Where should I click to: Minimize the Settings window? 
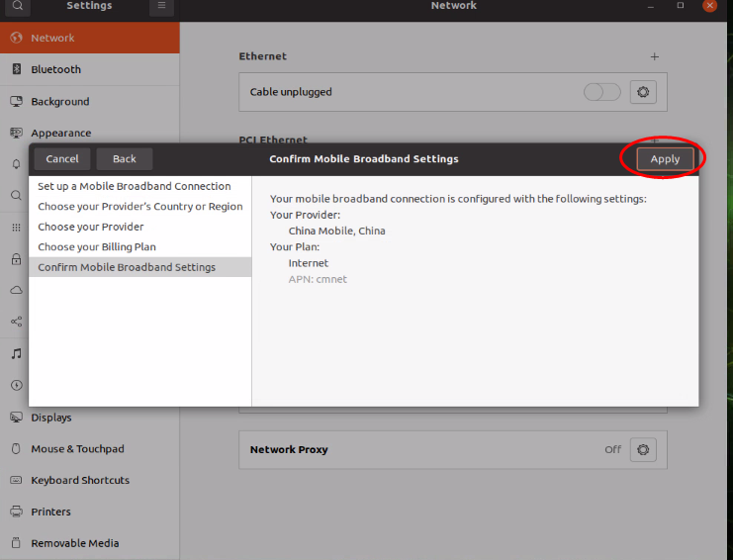tap(651, 6)
